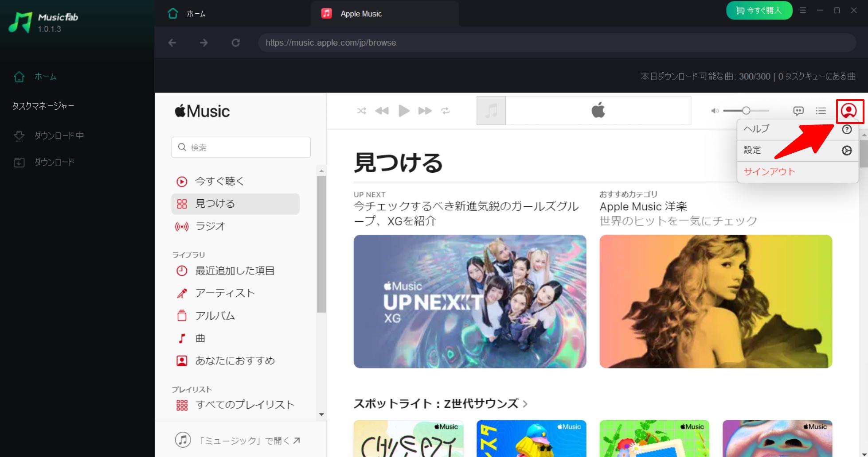Open 曲 songs in the library
The image size is (868, 457).
(x=235, y=338)
